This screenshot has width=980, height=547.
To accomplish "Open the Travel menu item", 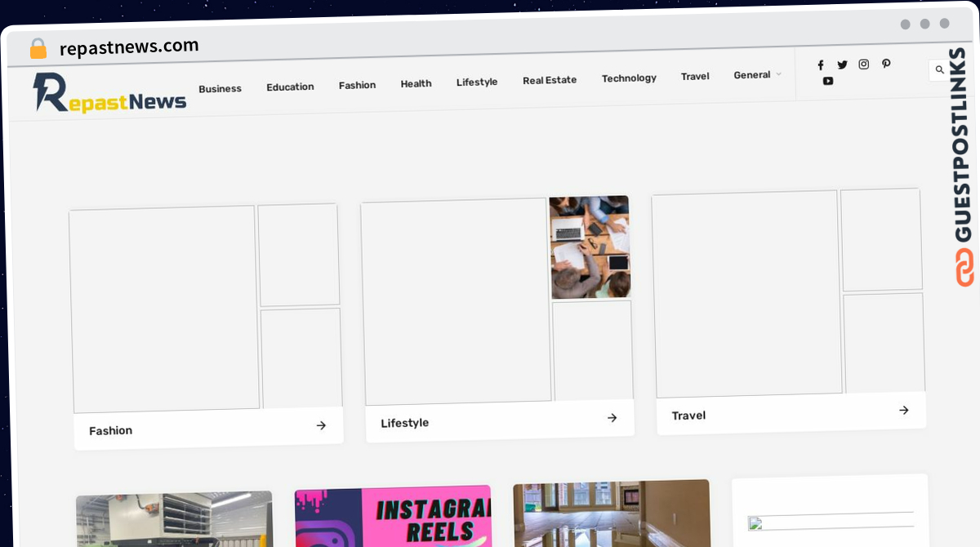I will coord(695,76).
